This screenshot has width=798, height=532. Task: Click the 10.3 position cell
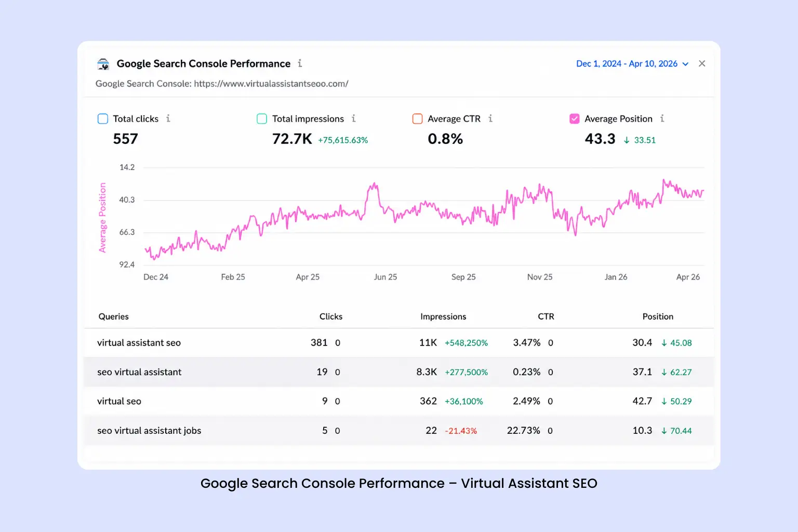(x=642, y=431)
